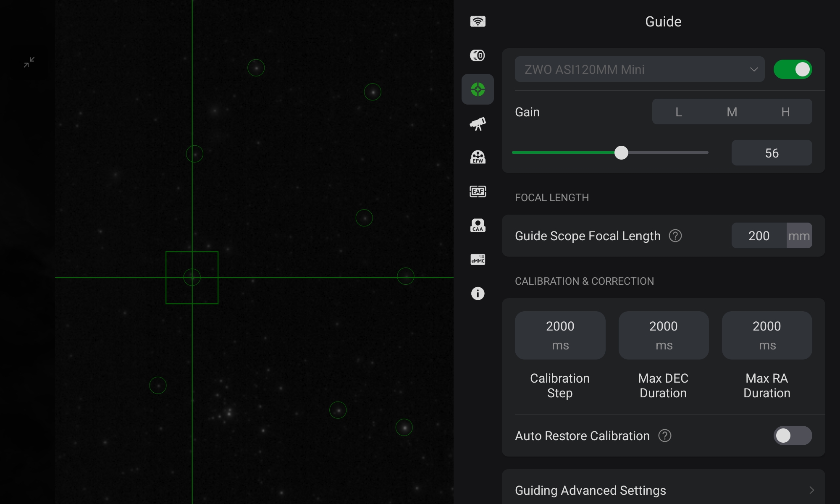Open the eMMC storage icon
This screenshot has width=840, height=504.
click(x=478, y=260)
